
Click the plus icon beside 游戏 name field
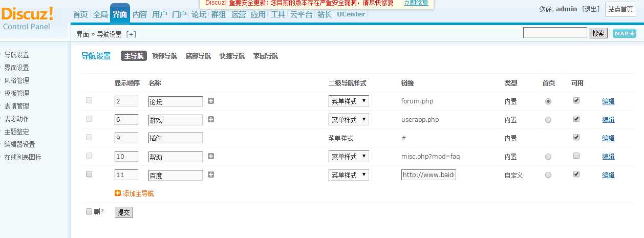point(211,120)
